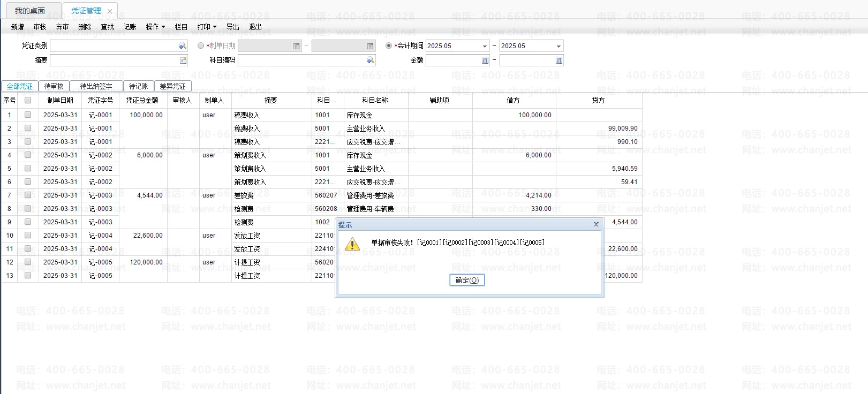Image resolution: width=868 pixels, height=394 pixels.
Task: Open the calendar for the second 制单日期 field
Action: point(370,46)
